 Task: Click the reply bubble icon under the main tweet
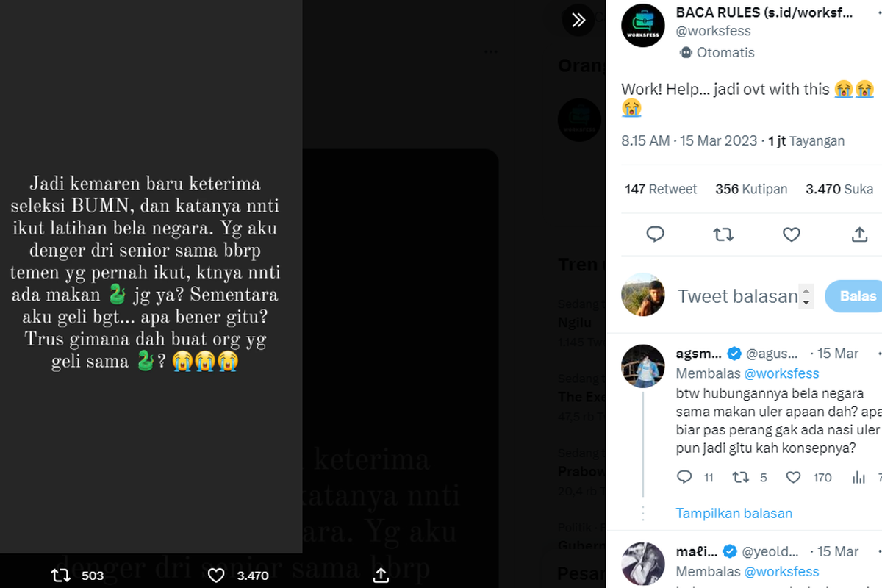tap(655, 234)
